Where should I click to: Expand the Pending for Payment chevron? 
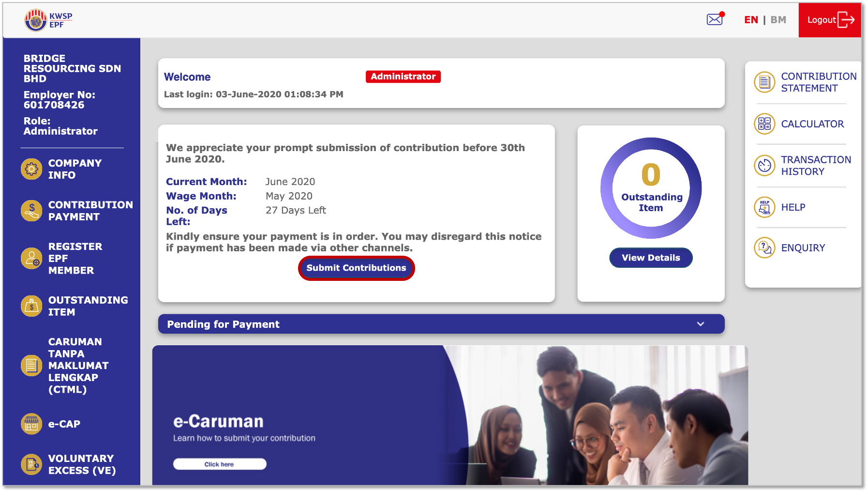[701, 324]
